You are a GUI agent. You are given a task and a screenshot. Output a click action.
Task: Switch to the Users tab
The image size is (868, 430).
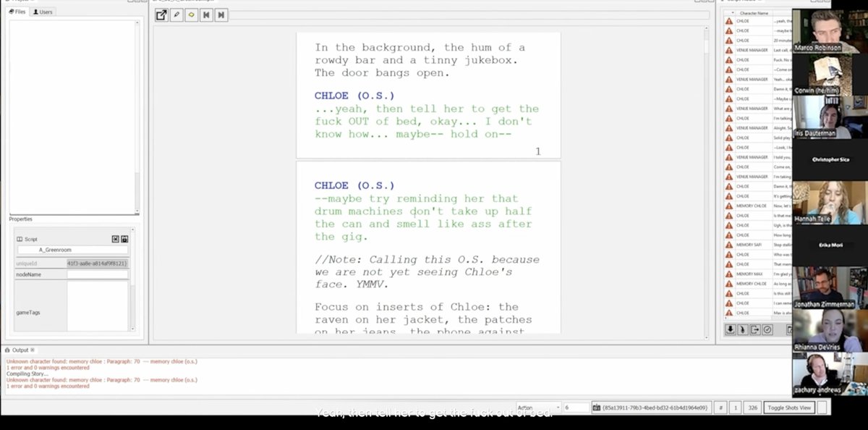[43, 12]
